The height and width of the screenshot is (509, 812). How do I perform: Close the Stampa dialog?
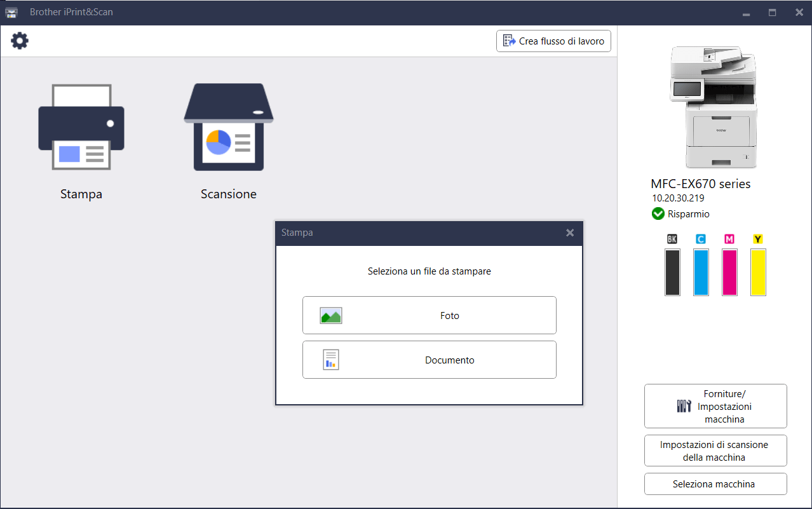[570, 233]
